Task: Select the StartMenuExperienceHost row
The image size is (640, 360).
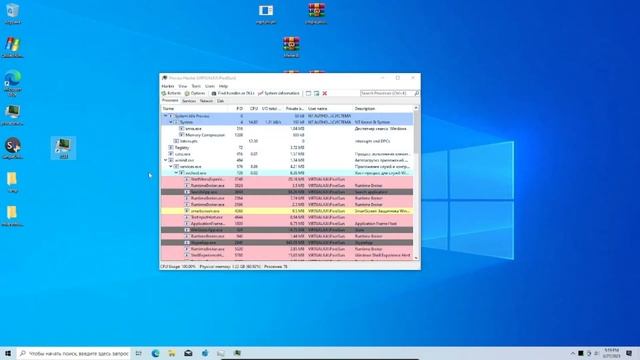Action: 287,179
